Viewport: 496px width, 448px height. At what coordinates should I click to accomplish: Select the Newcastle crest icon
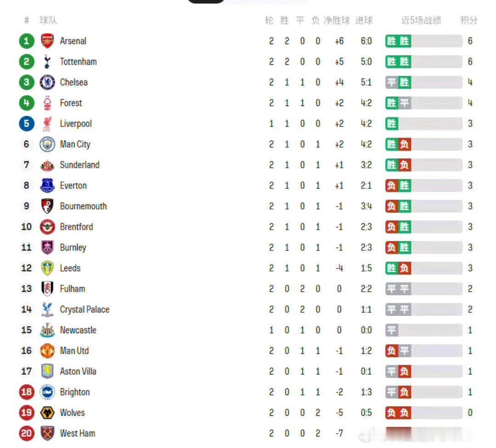click(x=47, y=330)
